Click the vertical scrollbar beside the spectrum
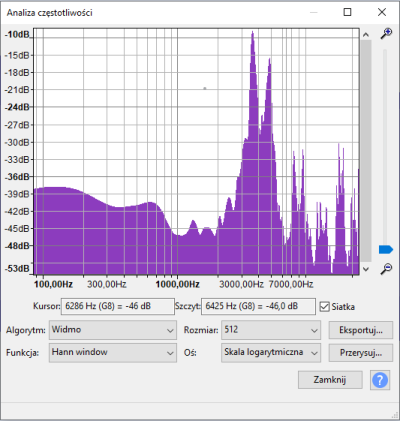 [x=366, y=151]
